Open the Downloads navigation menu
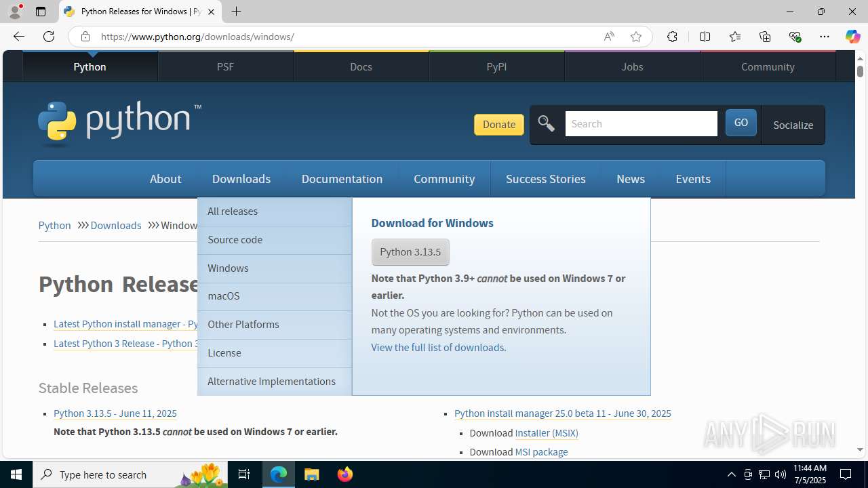The height and width of the screenshot is (488, 868). [x=241, y=179]
